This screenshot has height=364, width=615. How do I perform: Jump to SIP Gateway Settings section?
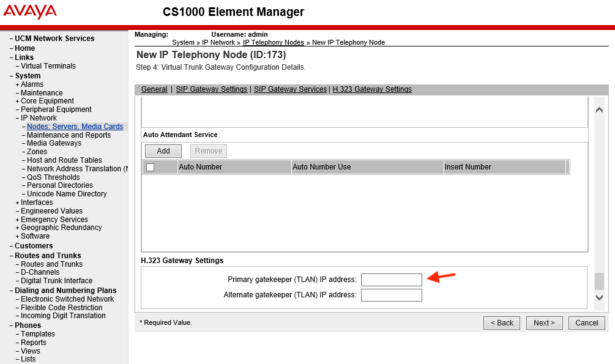211,89
